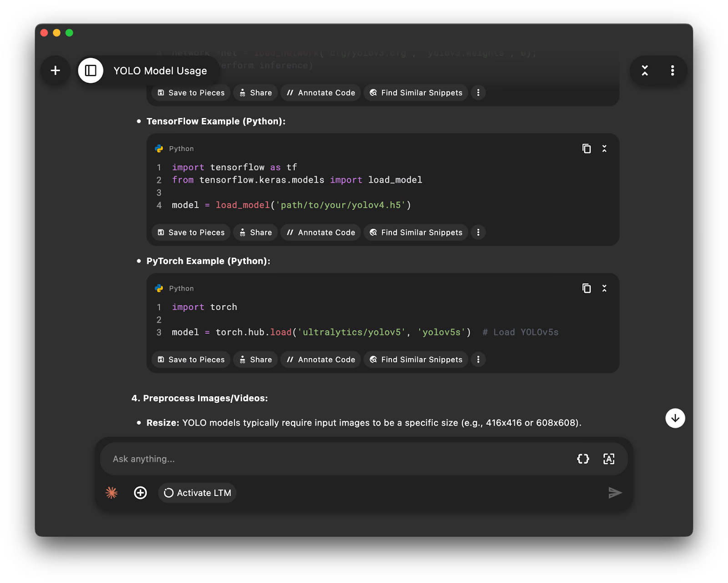
Task: Activate LTM toggle
Action: coord(197,493)
